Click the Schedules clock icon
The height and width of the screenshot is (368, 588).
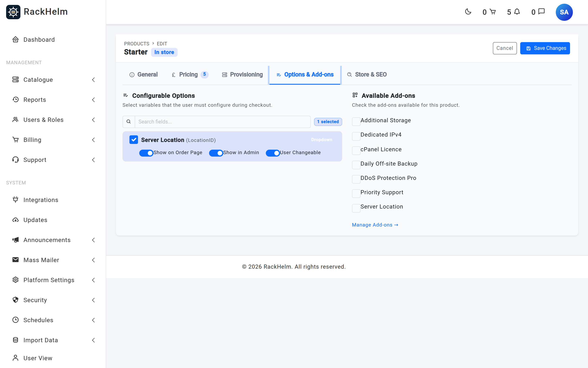click(16, 320)
